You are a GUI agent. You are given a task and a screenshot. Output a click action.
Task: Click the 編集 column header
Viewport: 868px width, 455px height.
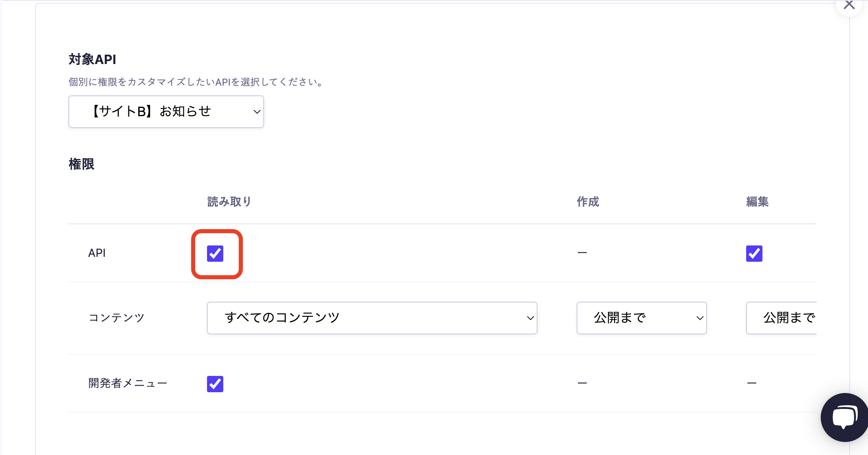coord(757,202)
